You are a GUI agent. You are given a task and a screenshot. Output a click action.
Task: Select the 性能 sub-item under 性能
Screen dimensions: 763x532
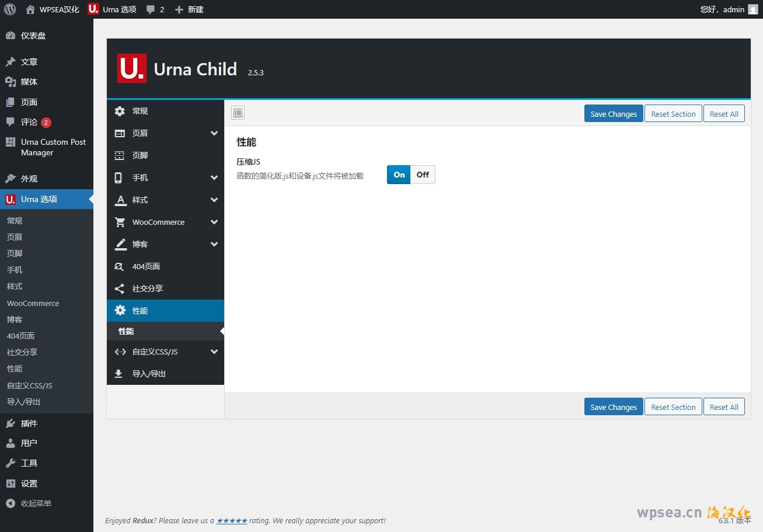pyautogui.click(x=165, y=331)
